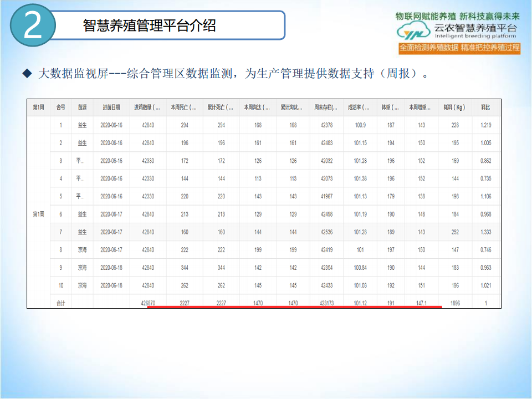Select the 耗料 (Kg) column header
Viewport: 532px width, 399px height.
pyautogui.click(x=454, y=108)
